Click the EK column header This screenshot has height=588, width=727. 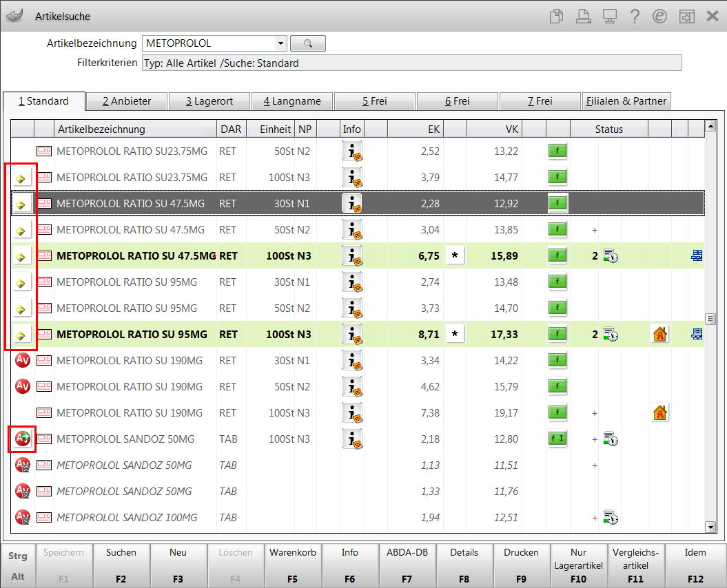(x=416, y=129)
